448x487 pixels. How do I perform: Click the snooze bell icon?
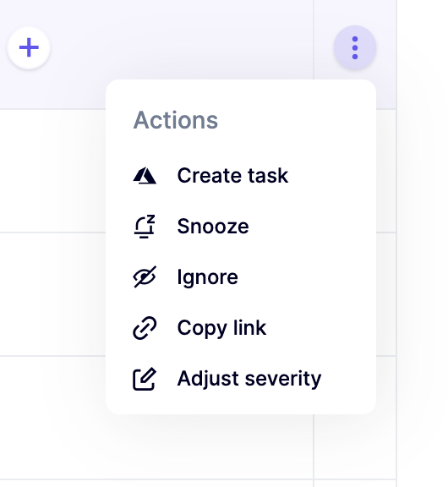[145, 227]
